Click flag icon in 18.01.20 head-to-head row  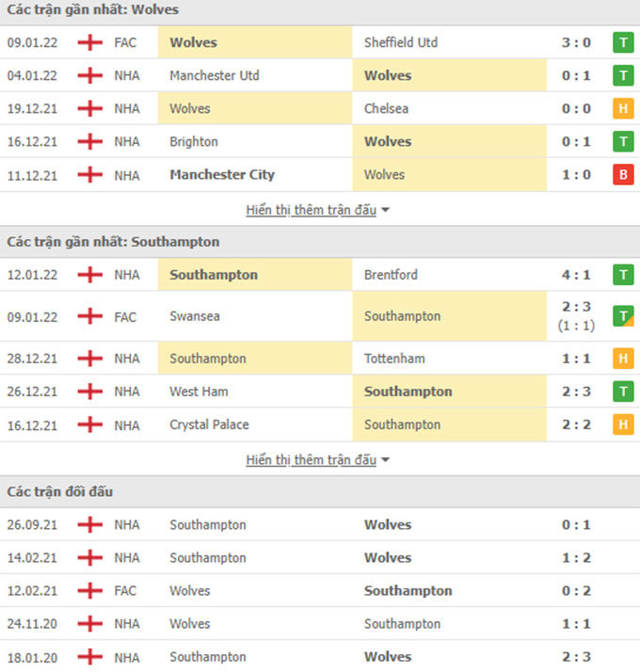pos(90,657)
